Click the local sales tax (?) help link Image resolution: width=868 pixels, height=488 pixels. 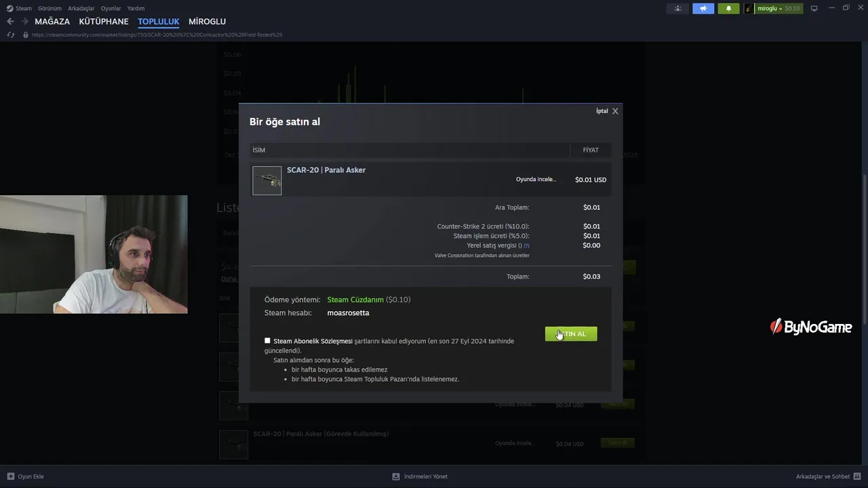[x=526, y=245]
